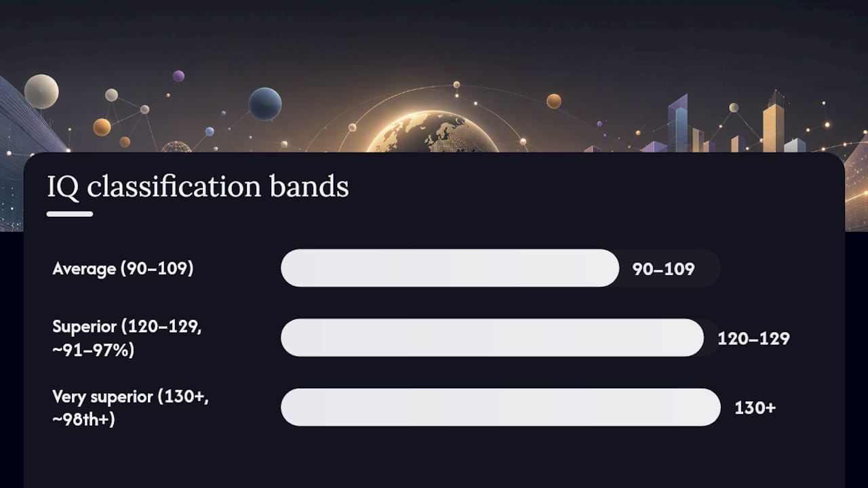Click the purple building illustration
The height and width of the screenshot is (488, 868).
click(677, 124)
